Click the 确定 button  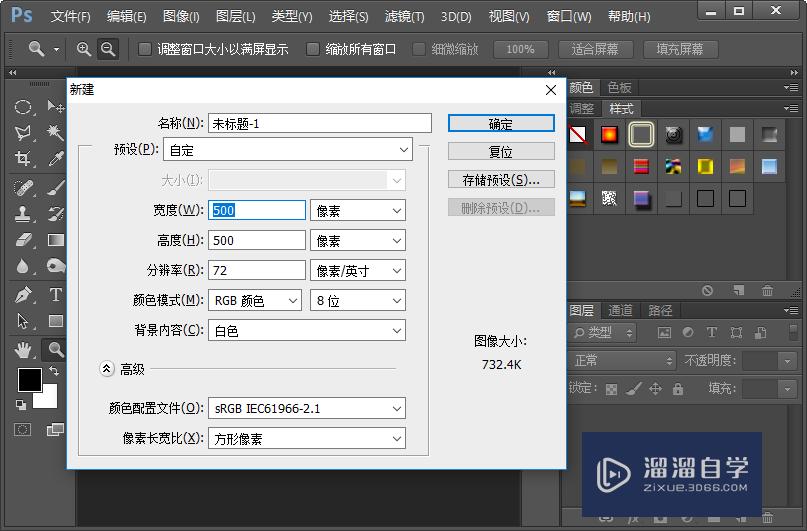click(501, 123)
